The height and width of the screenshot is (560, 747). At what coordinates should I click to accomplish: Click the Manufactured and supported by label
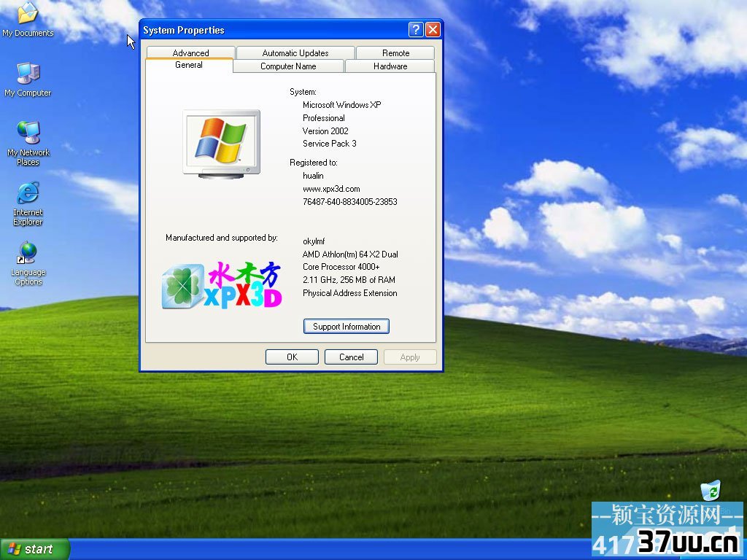point(222,238)
